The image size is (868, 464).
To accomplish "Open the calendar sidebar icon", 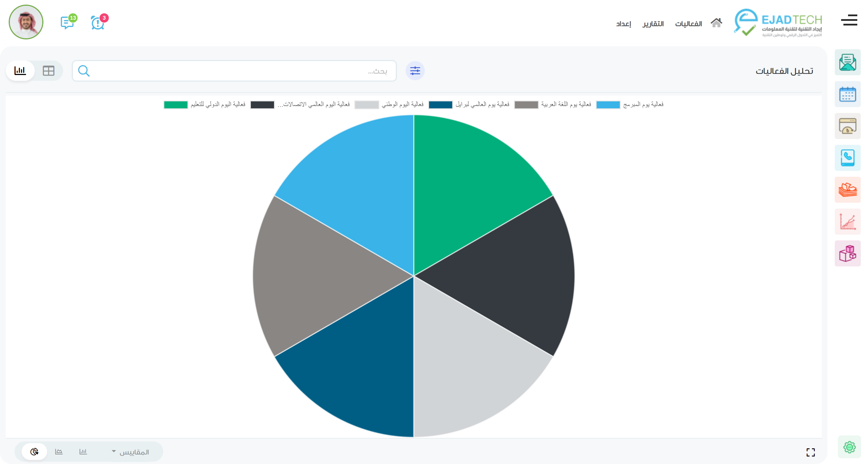I will (x=847, y=94).
